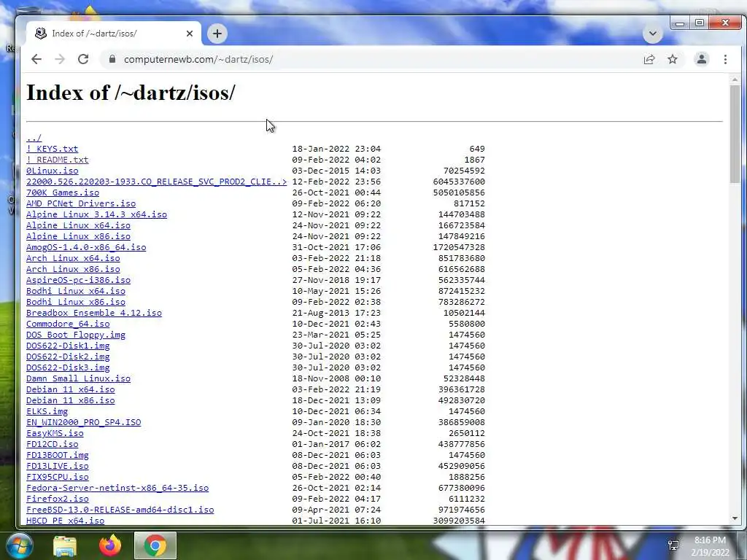
Task: Download DOS622-Disk1.img
Action: tap(68, 346)
